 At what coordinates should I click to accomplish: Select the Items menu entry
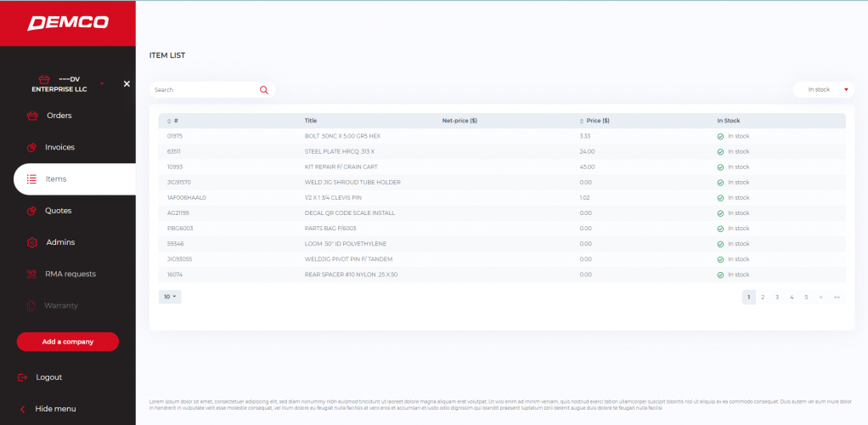click(x=56, y=179)
